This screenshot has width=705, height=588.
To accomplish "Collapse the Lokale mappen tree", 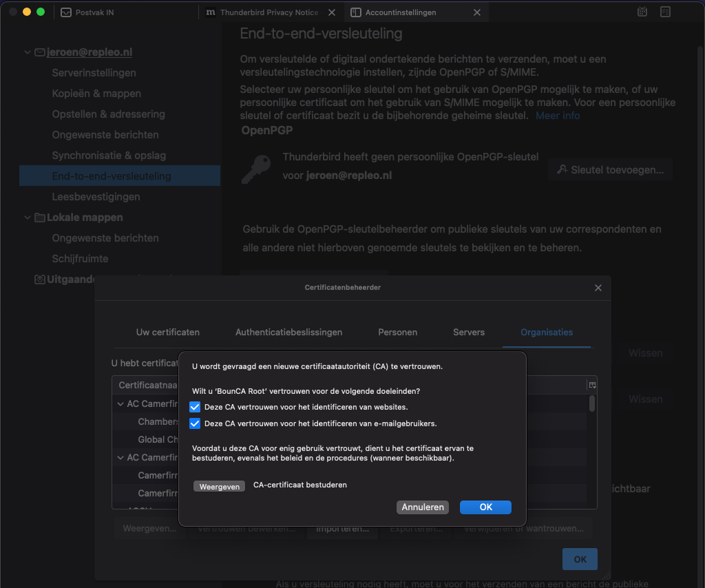I will click(x=28, y=218).
